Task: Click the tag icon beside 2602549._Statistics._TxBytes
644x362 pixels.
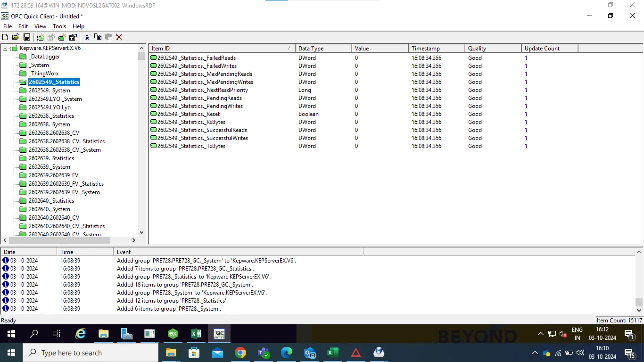Action: (x=153, y=146)
